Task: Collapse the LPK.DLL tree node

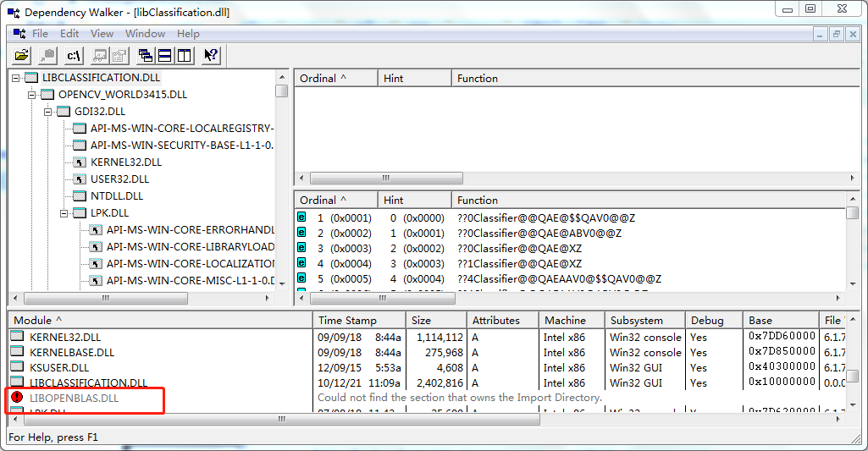Action: point(64,213)
